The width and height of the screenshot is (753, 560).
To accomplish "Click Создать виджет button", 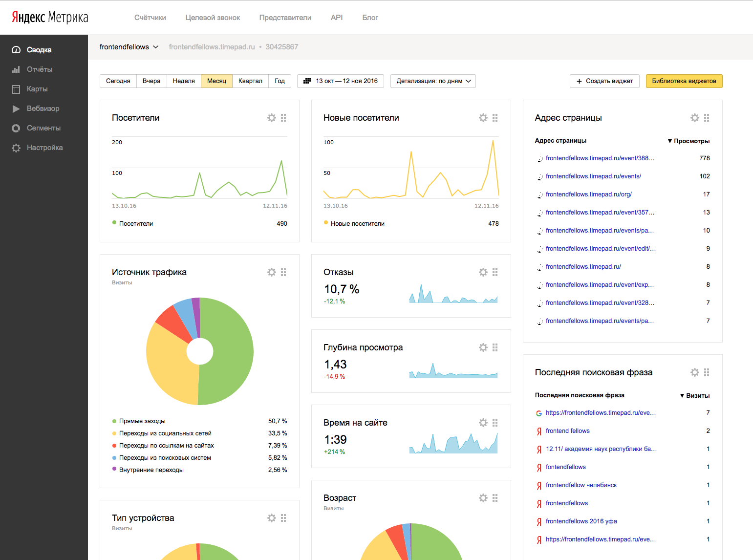I will tap(604, 81).
